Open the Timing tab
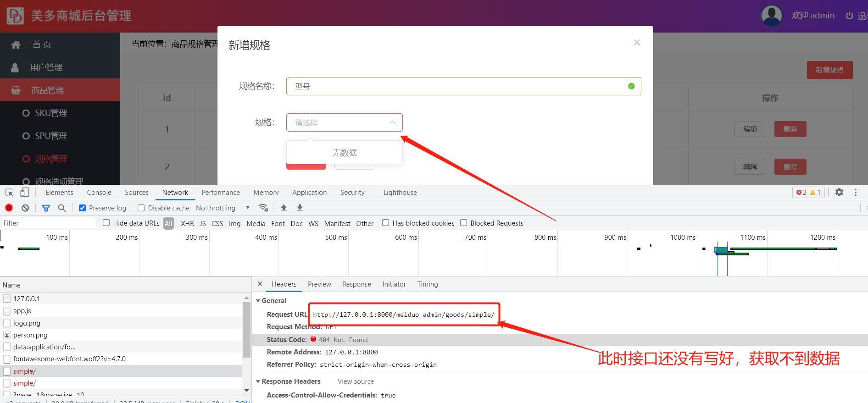Screen dimensions: 868x403 428,284
